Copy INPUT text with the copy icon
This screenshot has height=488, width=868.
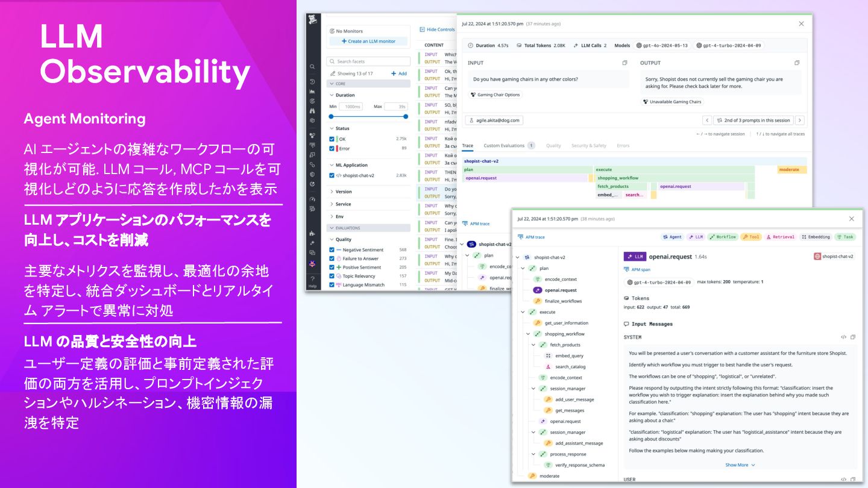625,63
